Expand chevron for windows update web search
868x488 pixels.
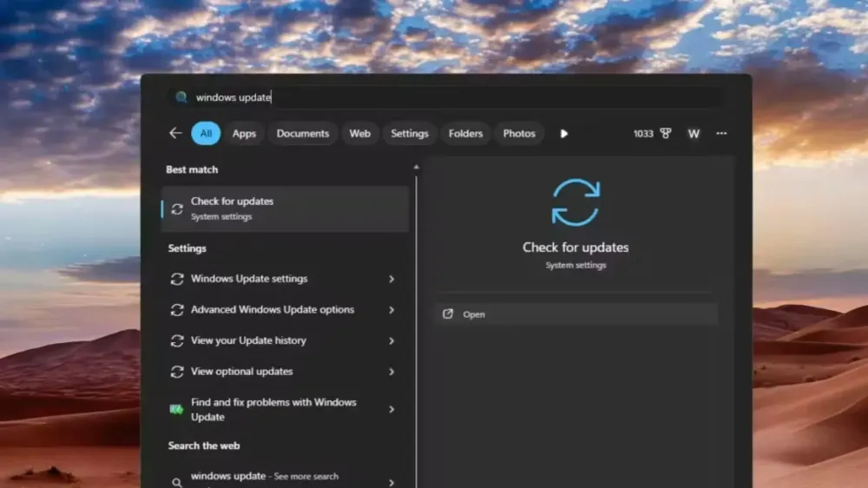coord(391,483)
